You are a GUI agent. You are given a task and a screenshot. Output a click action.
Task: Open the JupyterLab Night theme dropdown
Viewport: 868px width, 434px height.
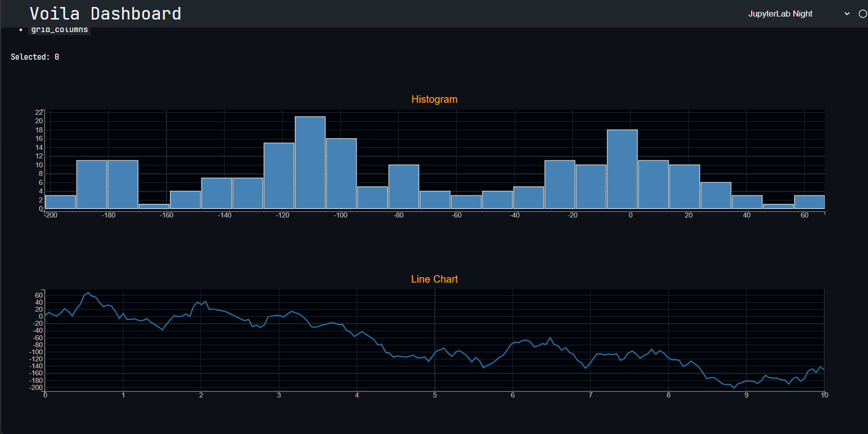coord(799,14)
